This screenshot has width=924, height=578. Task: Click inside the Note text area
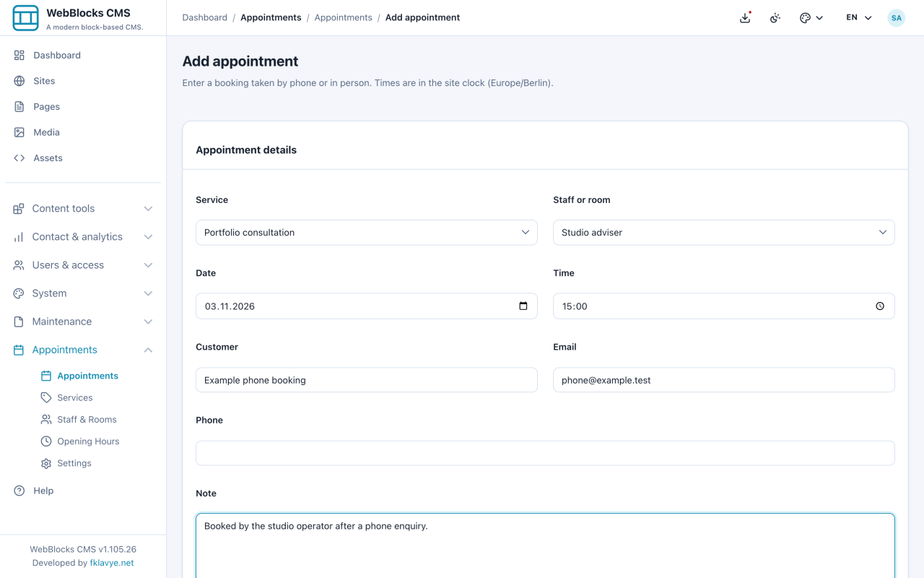click(x=545, y=545)
